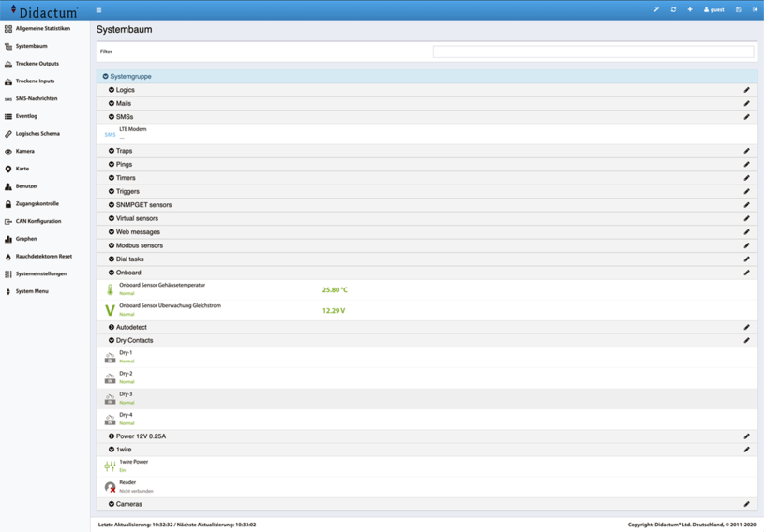
Task: Select the Dry-3 contact entry
Action: coord(126,394)
